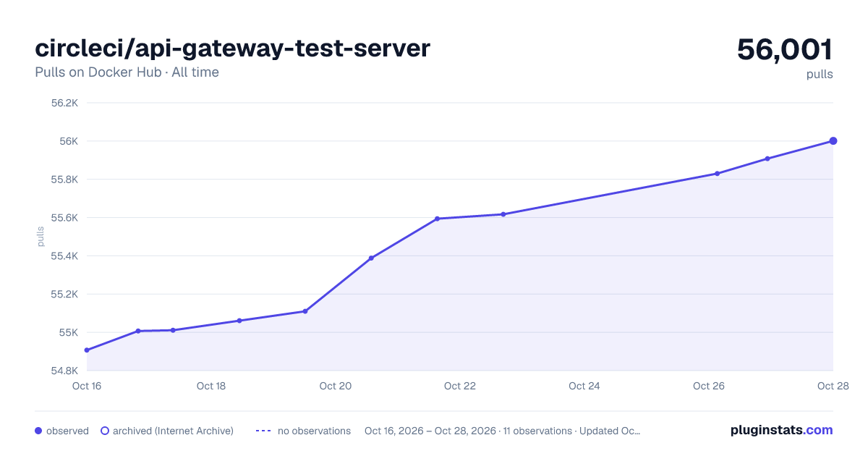The height and width of the screenshot is (456, 868).
Task: Click the data point near 55.4K
Action: point(371,258)
